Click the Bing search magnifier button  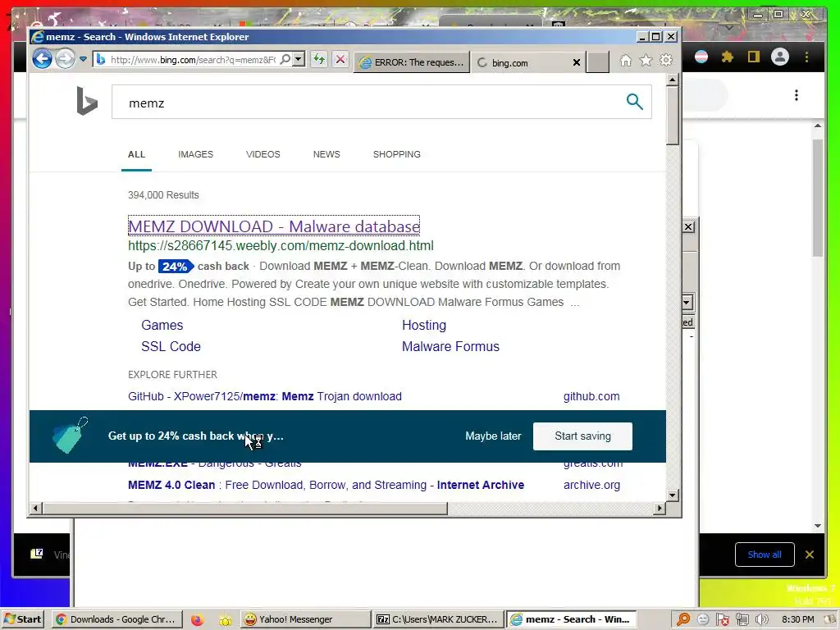click(635, 101)
